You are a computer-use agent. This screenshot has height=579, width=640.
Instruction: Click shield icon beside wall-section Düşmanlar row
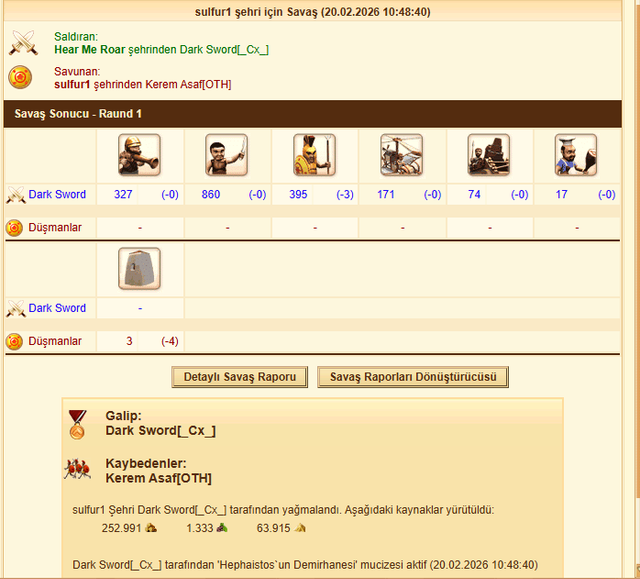tap(14, 342)
